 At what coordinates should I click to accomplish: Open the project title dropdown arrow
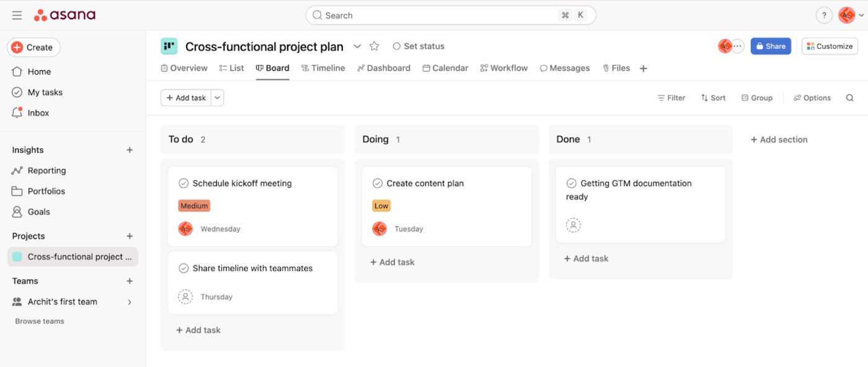[357, 46]
